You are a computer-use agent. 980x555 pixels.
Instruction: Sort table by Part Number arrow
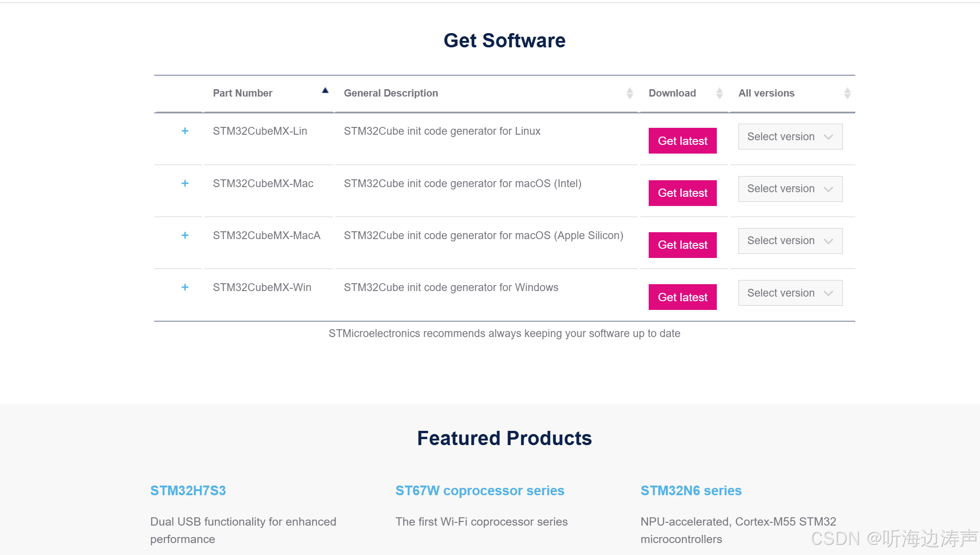[x=325, y=91]
